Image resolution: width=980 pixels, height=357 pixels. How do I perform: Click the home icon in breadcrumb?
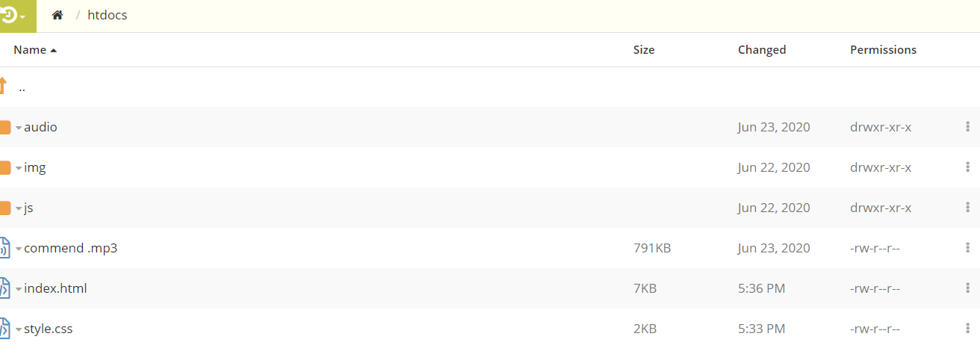(58, 15)
